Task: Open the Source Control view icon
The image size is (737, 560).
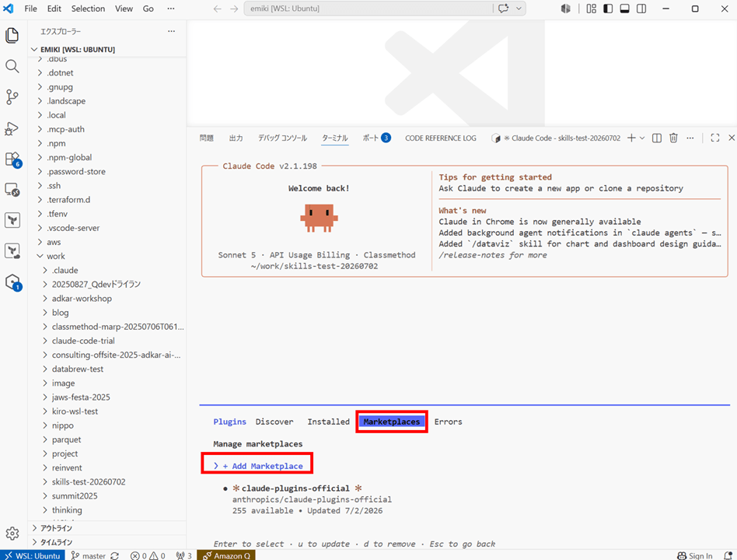Action: pos(12,97)
